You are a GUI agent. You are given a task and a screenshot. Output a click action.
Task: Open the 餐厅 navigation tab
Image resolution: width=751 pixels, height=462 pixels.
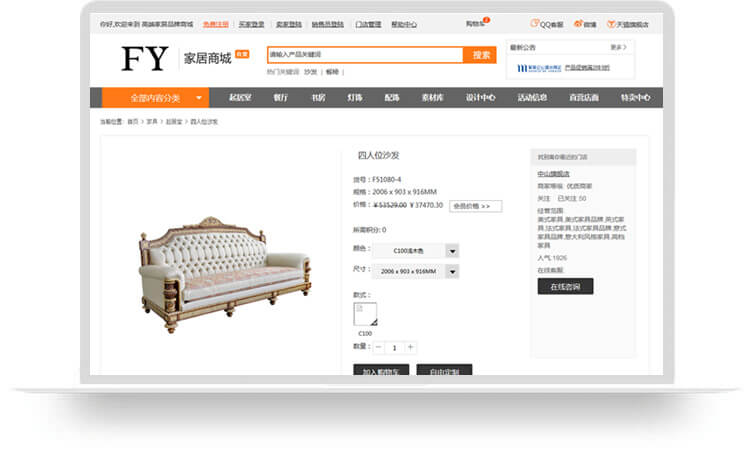point(280,98)
